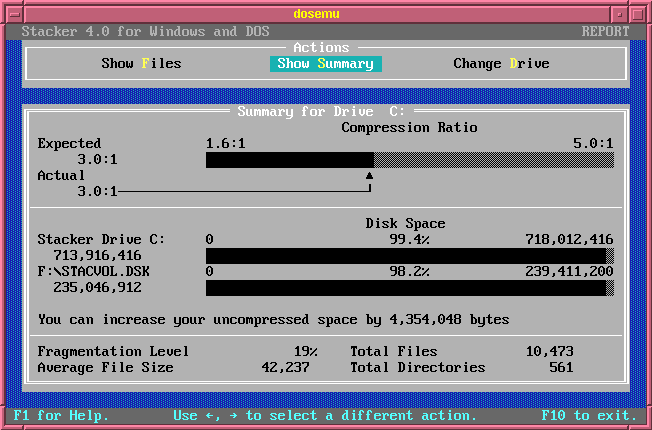Viewport: 652px width, 430px height.
Task: Click the Actions panel title
Action: pyautogui.click(x=321, y=47)
